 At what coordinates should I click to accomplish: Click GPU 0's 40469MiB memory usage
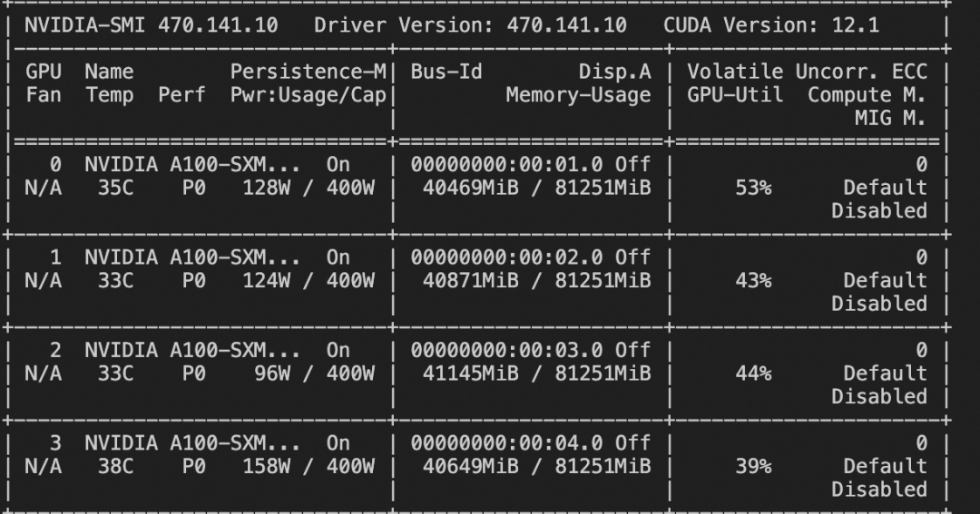coord(471,188)
